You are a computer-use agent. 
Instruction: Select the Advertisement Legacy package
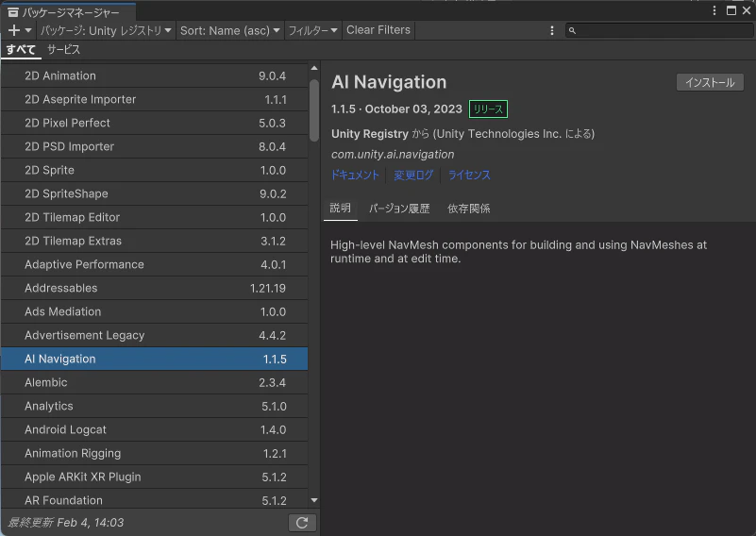click(154, 336)
